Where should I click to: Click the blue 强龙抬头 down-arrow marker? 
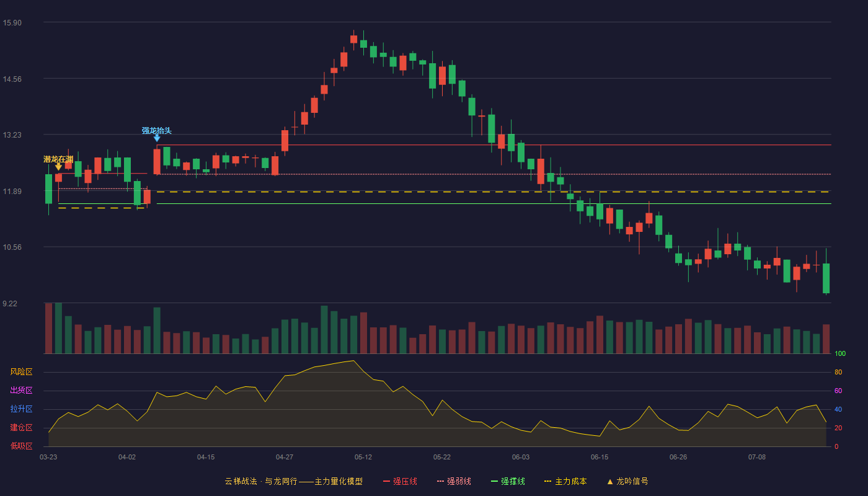157,138
